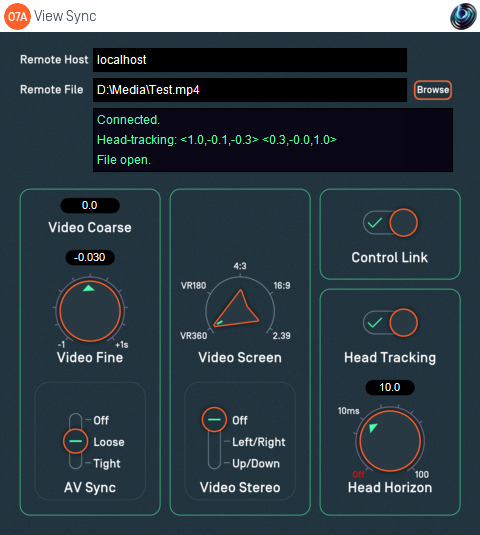Click the Blue Ripple Sound swirl logo
This screenshot has height=535, width=480.
click(463, 16)
